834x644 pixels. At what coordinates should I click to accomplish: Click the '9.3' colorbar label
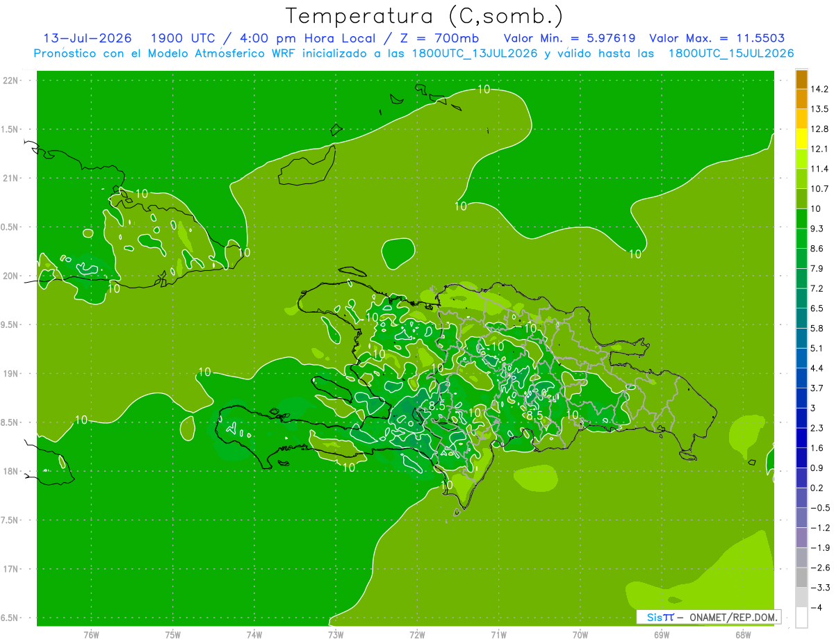pyautogui.click(x=817, y=229)
